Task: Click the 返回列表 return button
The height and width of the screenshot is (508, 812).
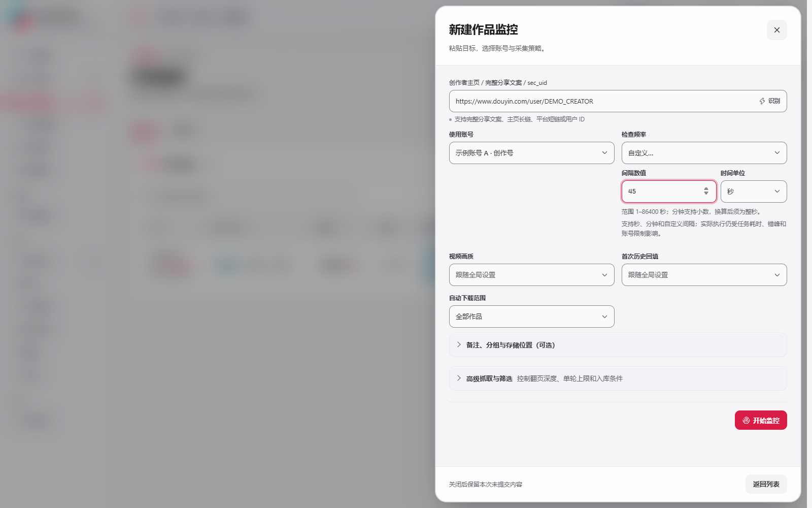Action: [x=766, y=484]
